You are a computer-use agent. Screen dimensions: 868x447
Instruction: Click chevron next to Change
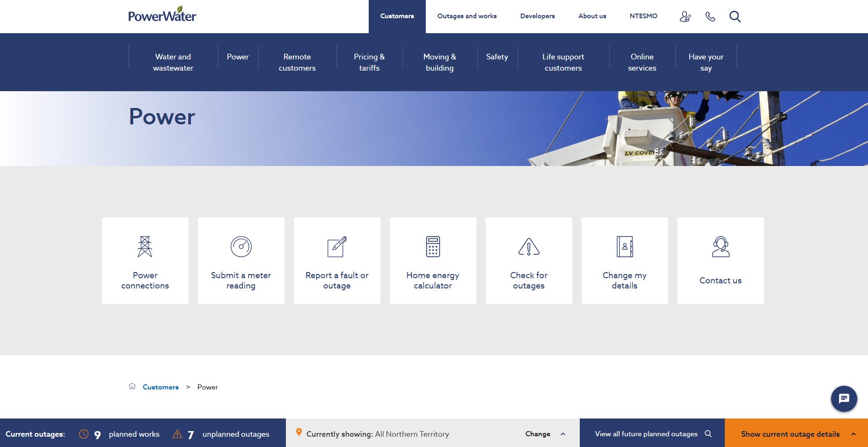[x=563, y=434]
